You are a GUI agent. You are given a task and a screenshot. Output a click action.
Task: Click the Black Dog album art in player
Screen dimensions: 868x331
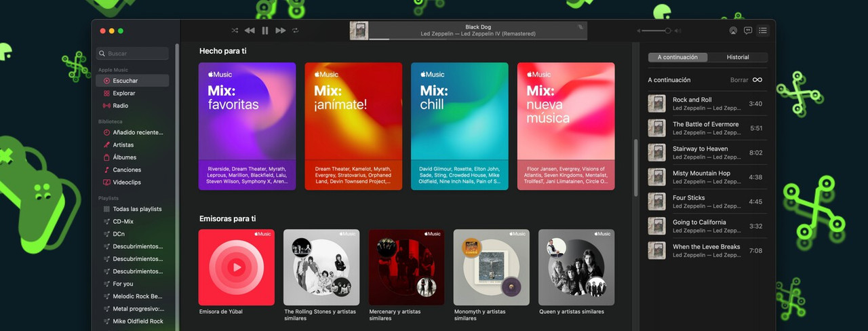click(x=359, y=31)
